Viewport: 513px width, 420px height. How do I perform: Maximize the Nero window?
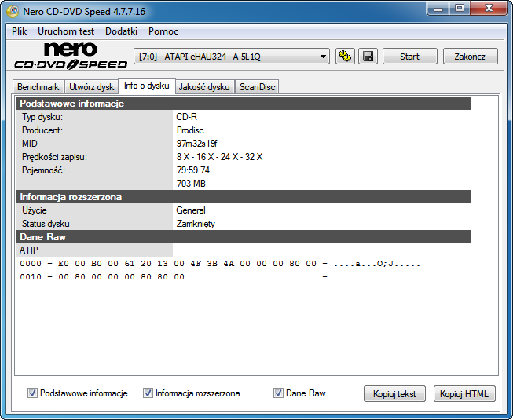click(460, 9)
